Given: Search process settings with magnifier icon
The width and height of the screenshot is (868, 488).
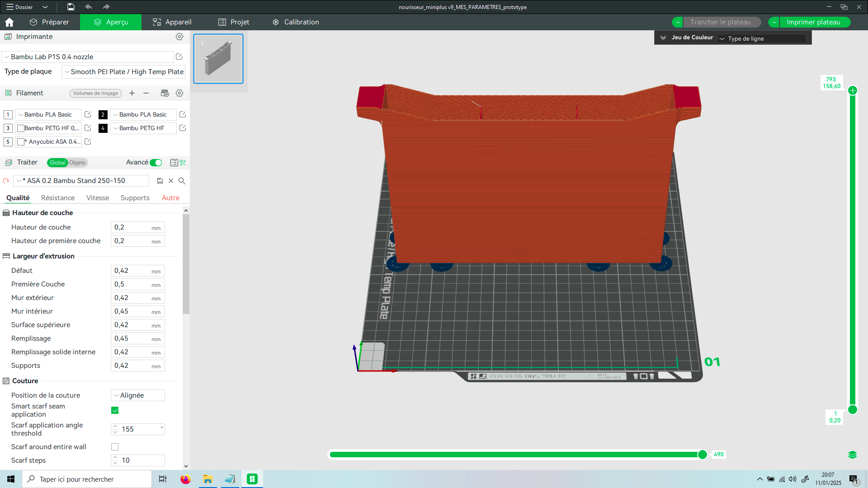Looking at the screenshot, I should point(182,181).
